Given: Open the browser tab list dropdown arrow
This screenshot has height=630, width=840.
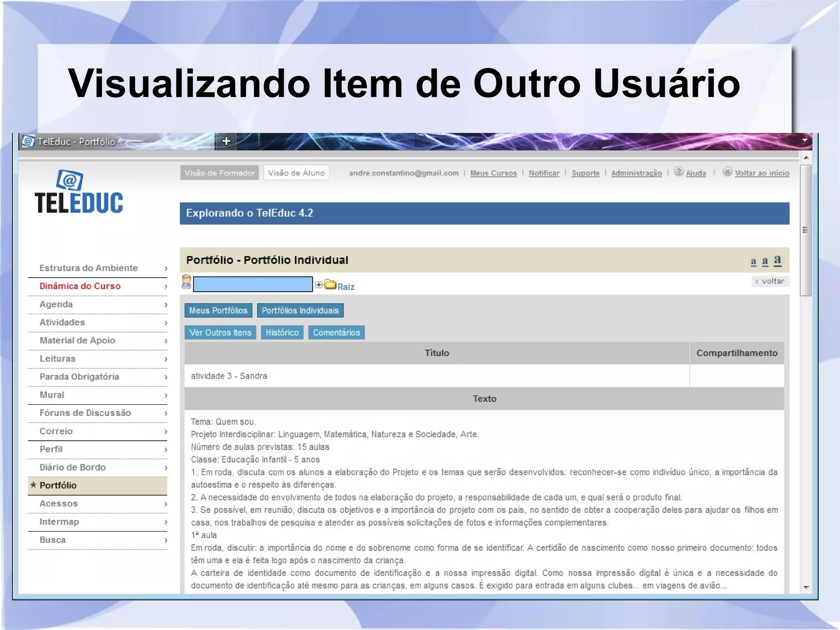Looking at the screenshot, I should coord(805,140).
